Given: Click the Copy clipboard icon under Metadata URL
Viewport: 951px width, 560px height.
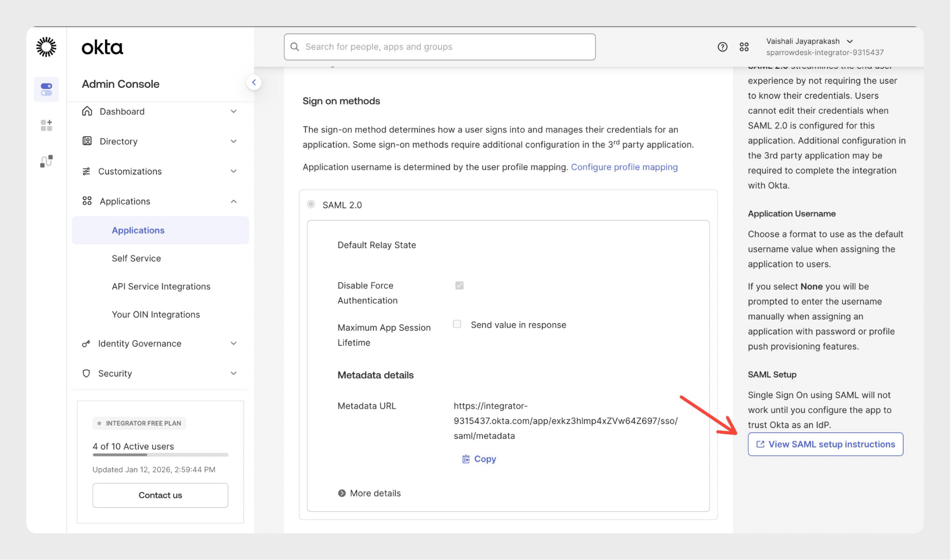Looking at the screenshot, I should click(466, 459).
